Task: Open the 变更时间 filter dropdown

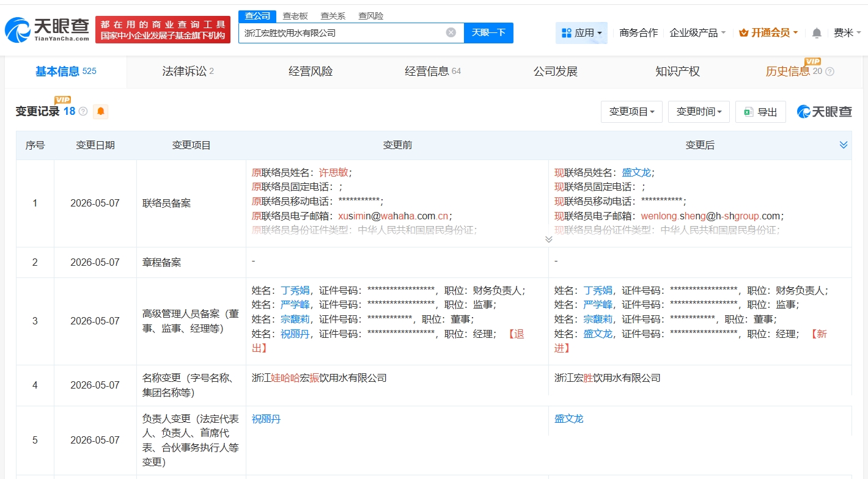Action: pyautogui.click(x=699, y=112)
